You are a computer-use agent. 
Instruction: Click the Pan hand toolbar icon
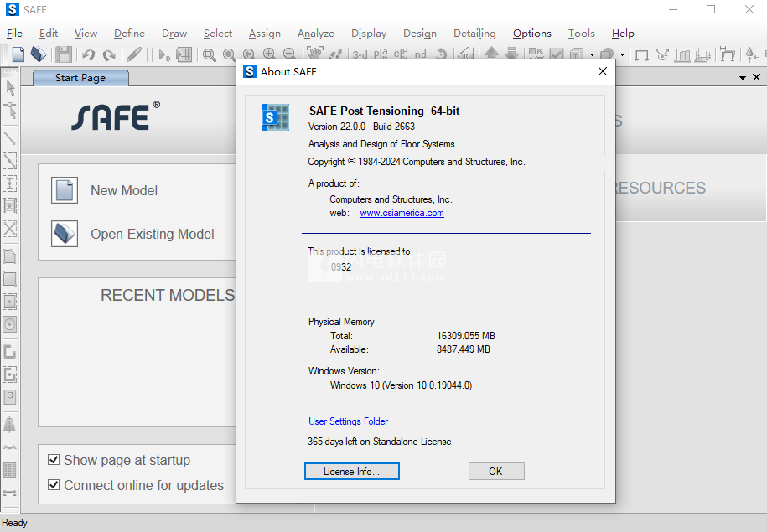315,53
